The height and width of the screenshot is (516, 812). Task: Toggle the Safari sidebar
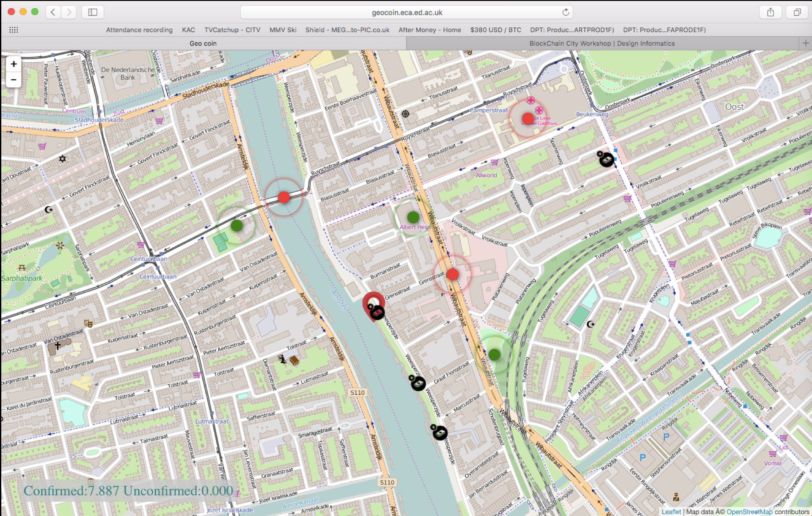click(x=93, y=12)
